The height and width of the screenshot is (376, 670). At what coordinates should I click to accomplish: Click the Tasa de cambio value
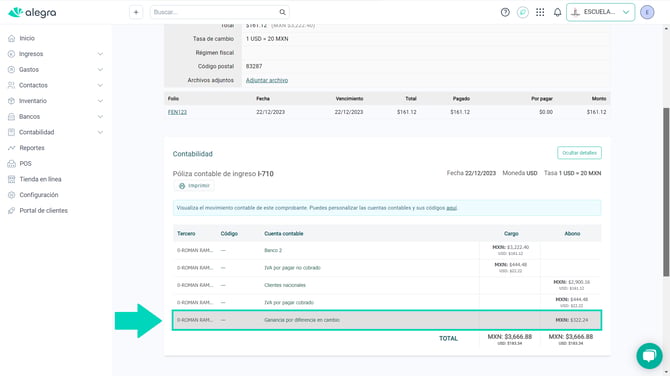(x=267, y=39)
